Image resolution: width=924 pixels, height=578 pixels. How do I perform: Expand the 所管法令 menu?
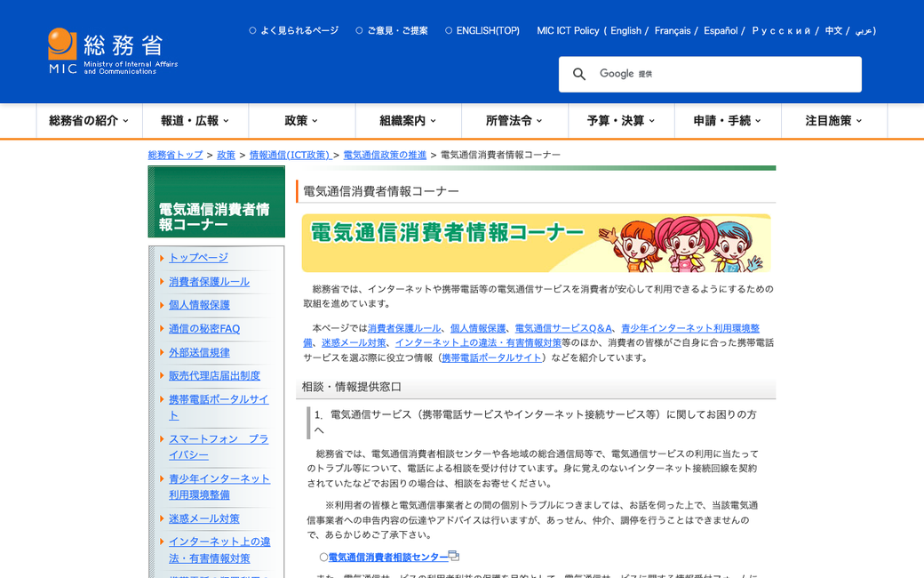[x=514, y=121]
